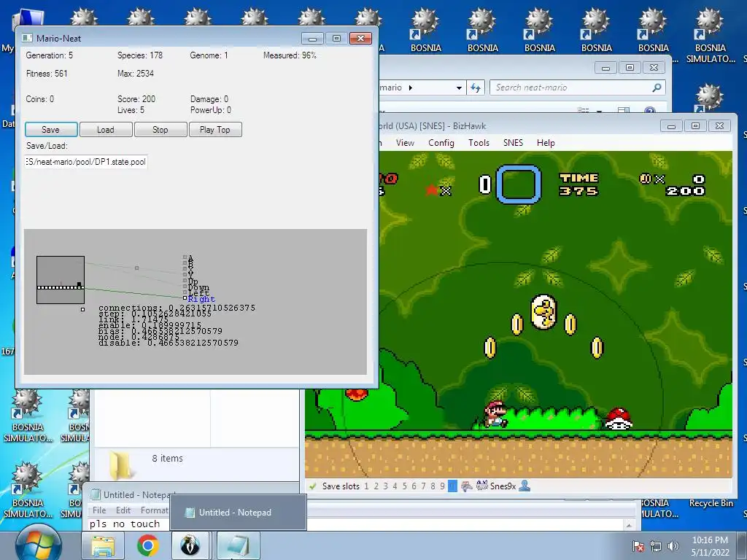Open the View menu in BizHawk
The image size is (747, 560).
tap(405, 143)
